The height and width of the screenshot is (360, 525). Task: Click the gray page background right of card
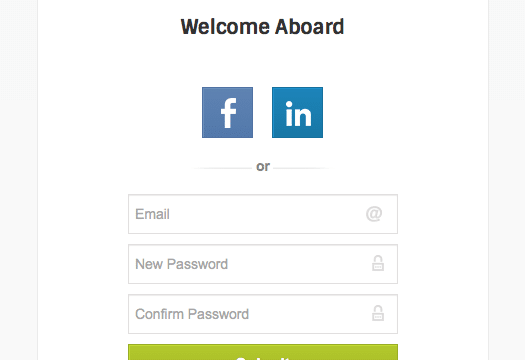(507, 180)
